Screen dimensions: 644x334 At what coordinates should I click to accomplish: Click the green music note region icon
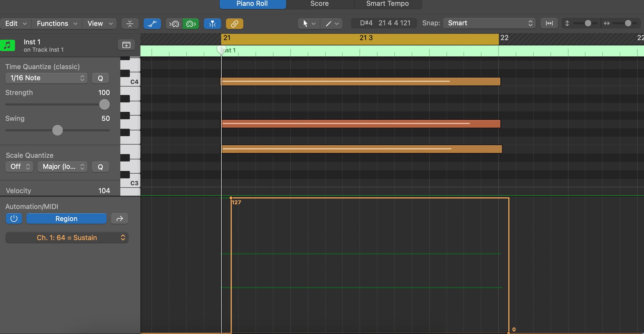coord(7,45)
